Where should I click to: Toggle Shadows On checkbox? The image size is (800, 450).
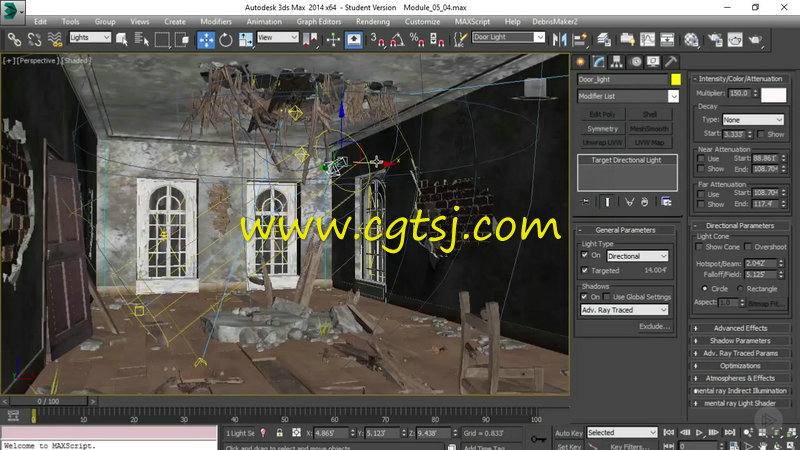(x=585, y=296)
